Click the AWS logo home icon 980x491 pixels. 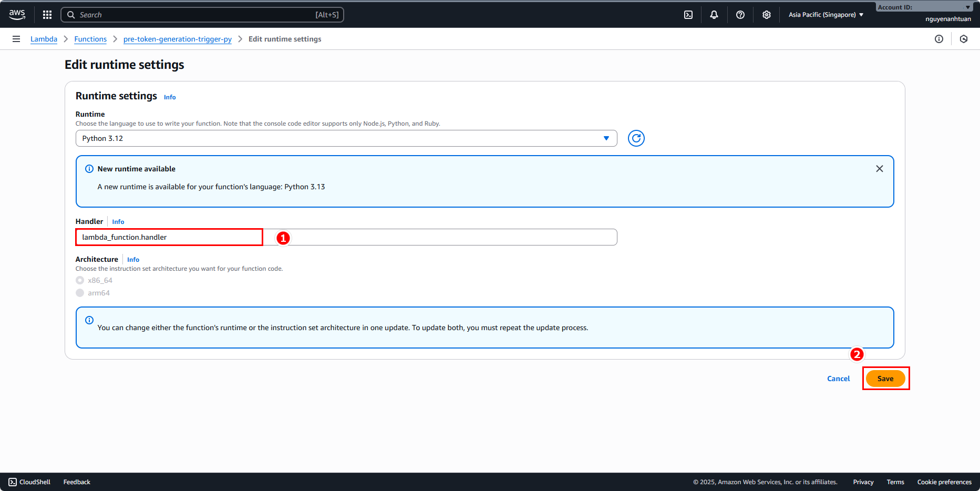(x=17, y=15)
